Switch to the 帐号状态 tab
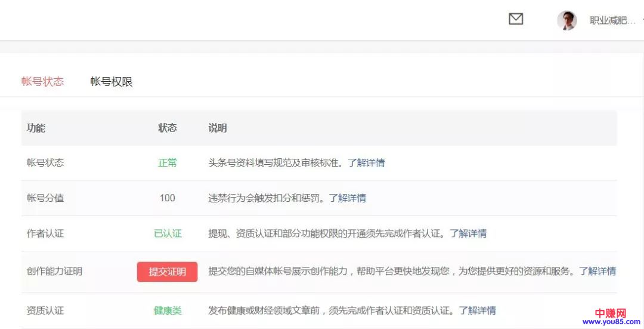Image resolution: width=644 pixels, height=329 pixels. pos(42,82)
